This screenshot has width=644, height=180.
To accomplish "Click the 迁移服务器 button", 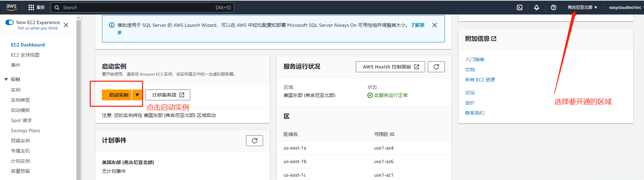I will (x=168, y=95).
